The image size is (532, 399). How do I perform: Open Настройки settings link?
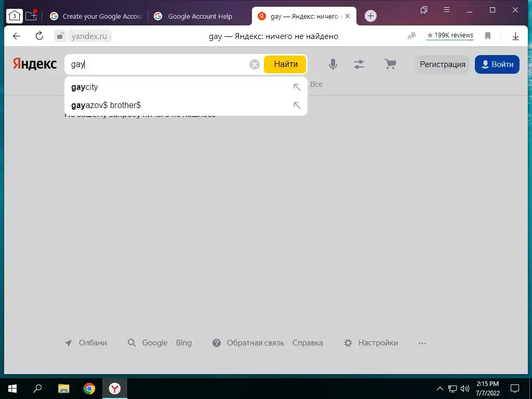point(378,343)
